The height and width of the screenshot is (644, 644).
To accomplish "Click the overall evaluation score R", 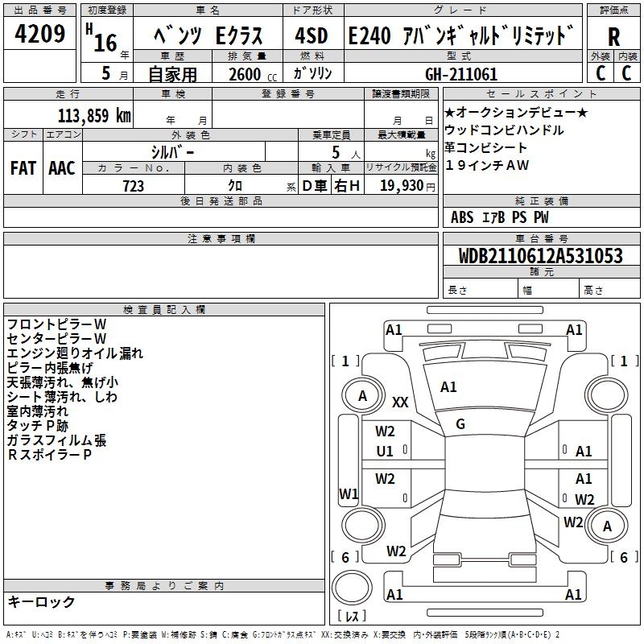I will 613,37.
